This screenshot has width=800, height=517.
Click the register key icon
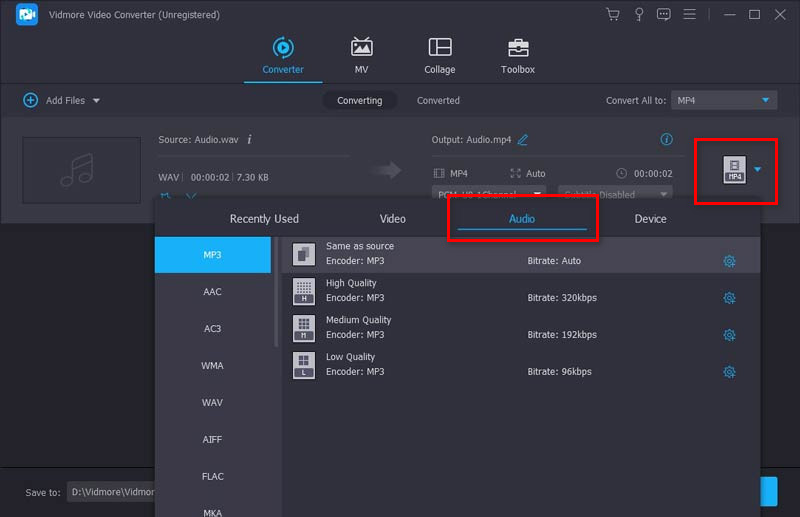tap(638, 14)
